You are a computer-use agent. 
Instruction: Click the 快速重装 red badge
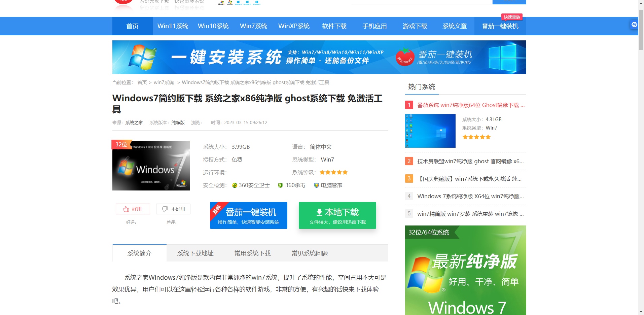coord(512,17)
